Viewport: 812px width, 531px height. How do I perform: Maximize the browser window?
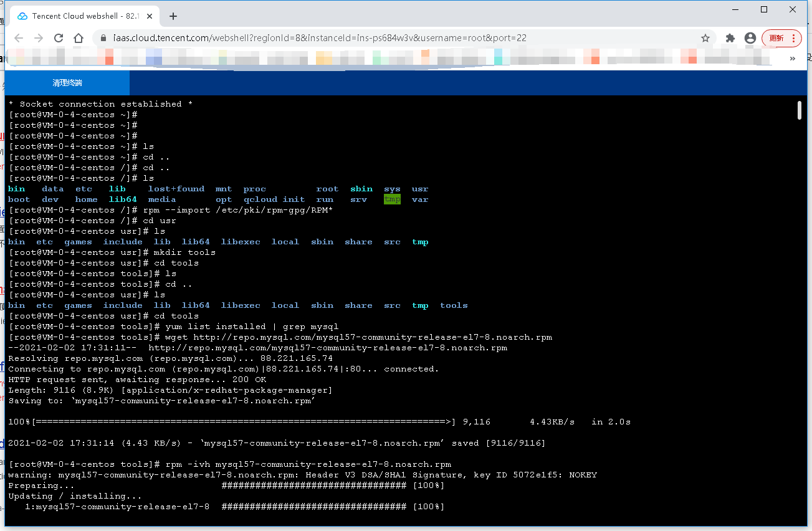click(x=764, y=9)
